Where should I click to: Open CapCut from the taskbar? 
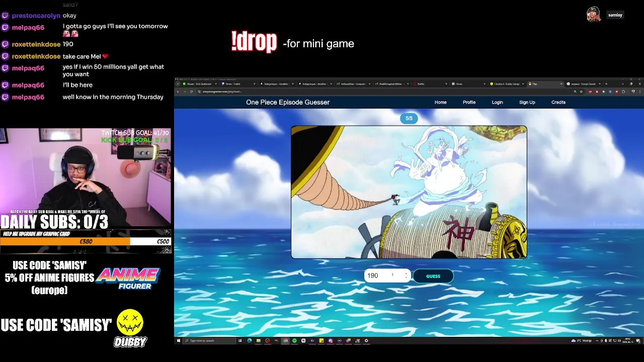(303, 341)
